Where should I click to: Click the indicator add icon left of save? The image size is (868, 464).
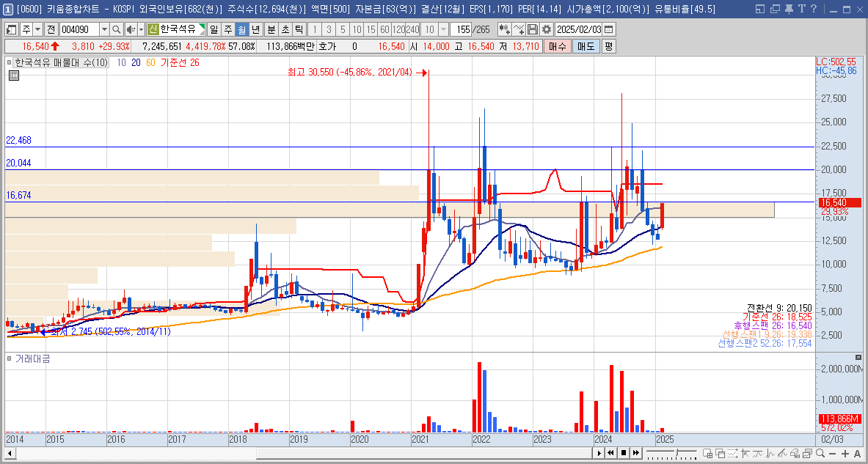coord(519,30)
